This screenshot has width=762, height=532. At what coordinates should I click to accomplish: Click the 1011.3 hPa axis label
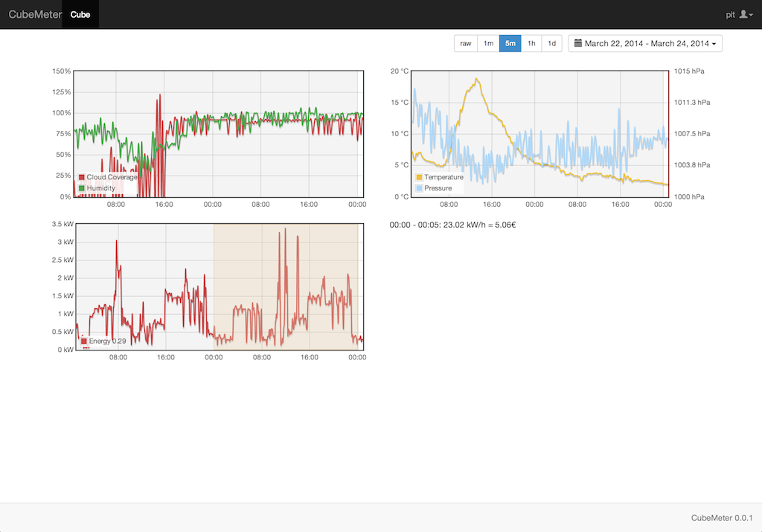click(x=692, y=103)
